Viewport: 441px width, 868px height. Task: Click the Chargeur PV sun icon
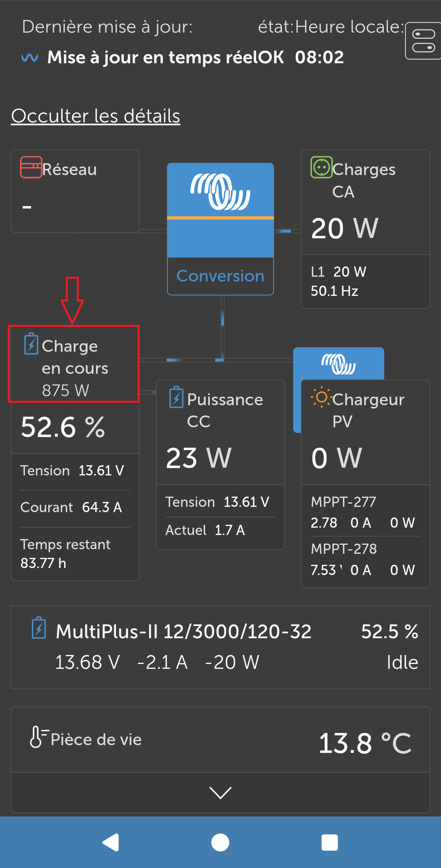click(321, 397)
